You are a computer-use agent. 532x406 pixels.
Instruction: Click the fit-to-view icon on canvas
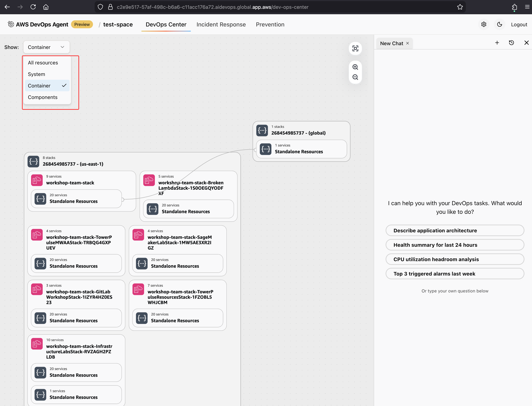click(355, 48)
